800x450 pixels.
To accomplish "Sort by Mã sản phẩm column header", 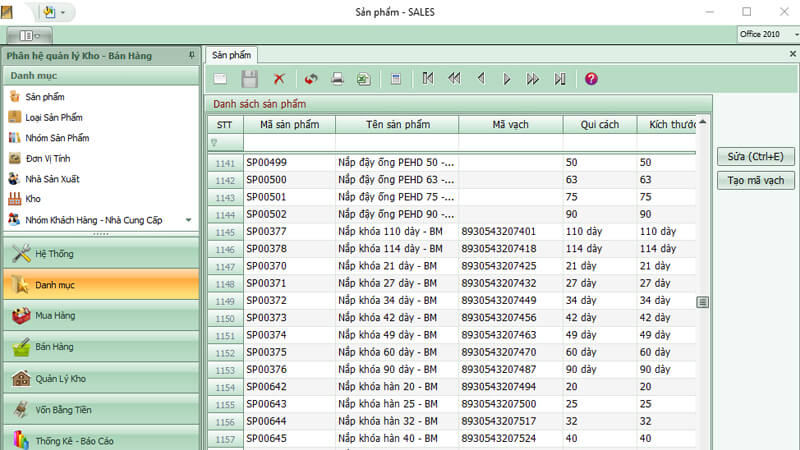I will coord(289,124).
